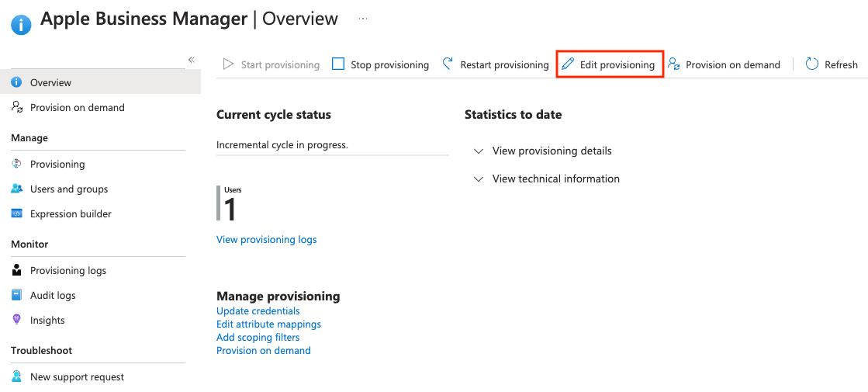The image size is (868, 392).
Task: Select Overview in the sidebar menu
Action: [x=50, y=82]
